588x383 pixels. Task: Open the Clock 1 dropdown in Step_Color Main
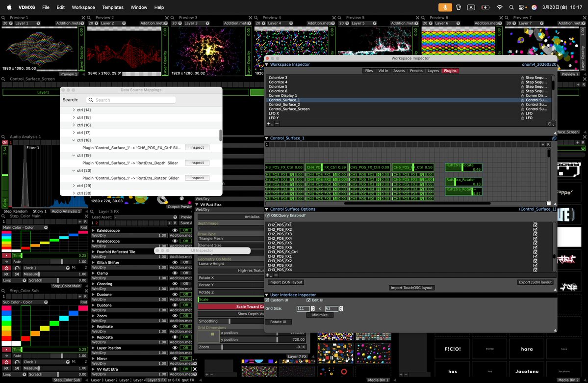46,268
